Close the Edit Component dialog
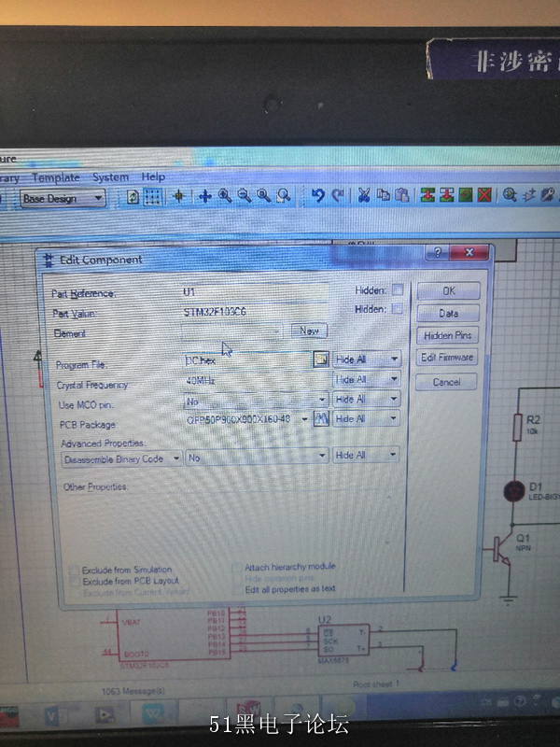 click(x=469, y=252)
